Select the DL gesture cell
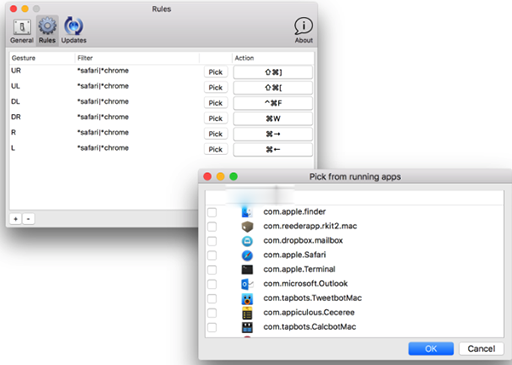The image size is (512, 365). pyautogui.click(x=15, y=101)
